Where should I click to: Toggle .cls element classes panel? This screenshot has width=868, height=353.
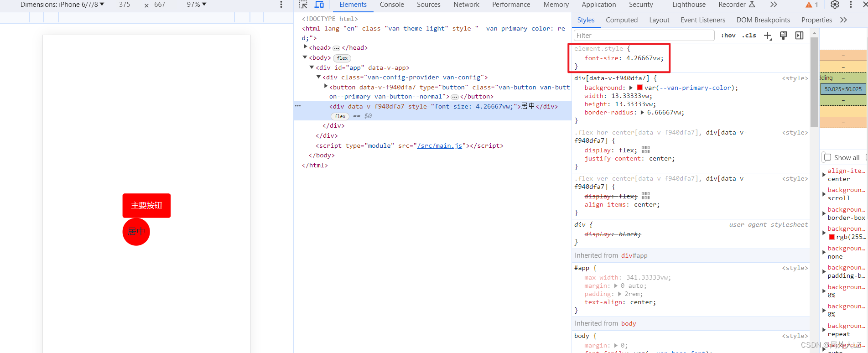(749, 36)
